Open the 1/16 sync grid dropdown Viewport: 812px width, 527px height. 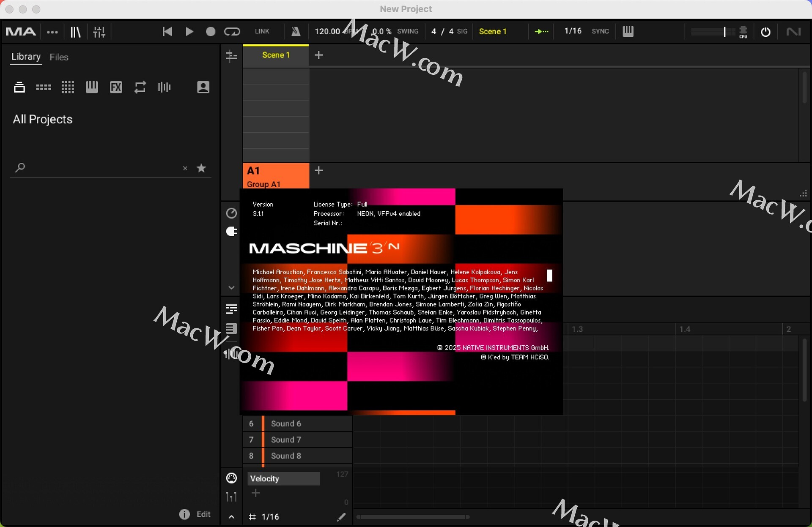[x=573, y=31]
